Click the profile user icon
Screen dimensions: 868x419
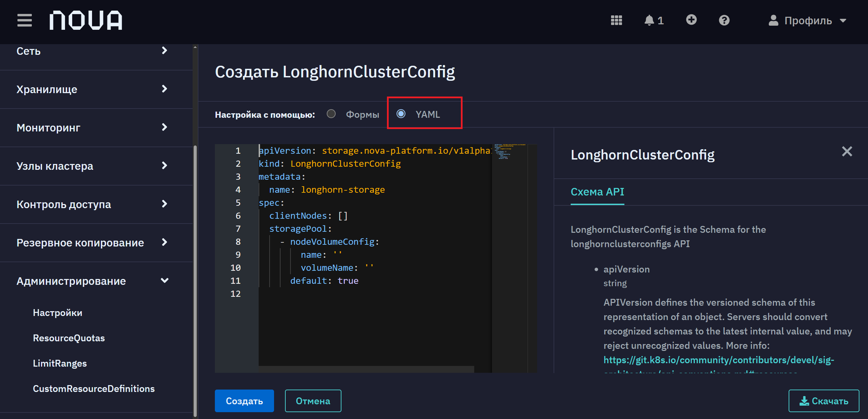click(773, 20)
